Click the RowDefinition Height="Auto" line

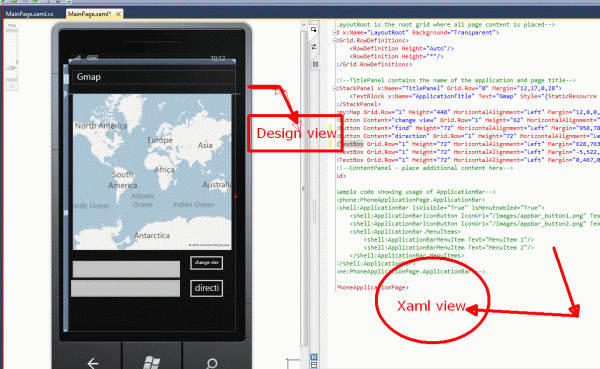(x=401, y=49)
